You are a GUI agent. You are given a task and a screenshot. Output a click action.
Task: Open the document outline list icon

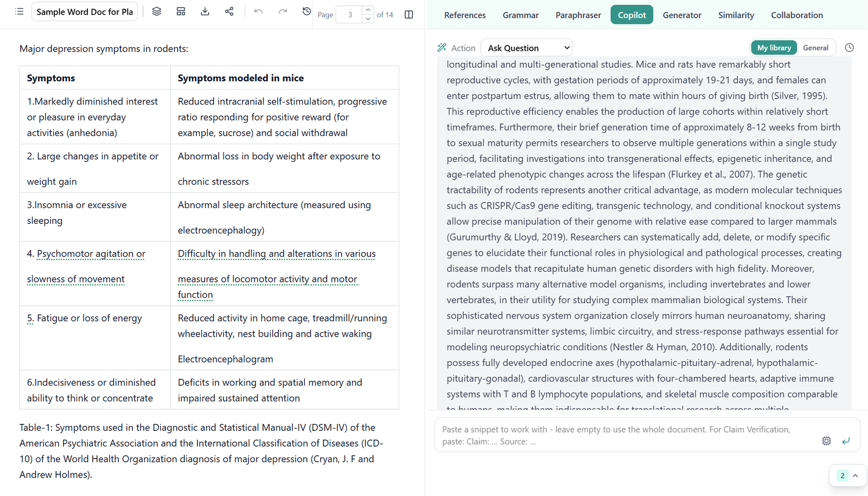click(x=20, y=11)
